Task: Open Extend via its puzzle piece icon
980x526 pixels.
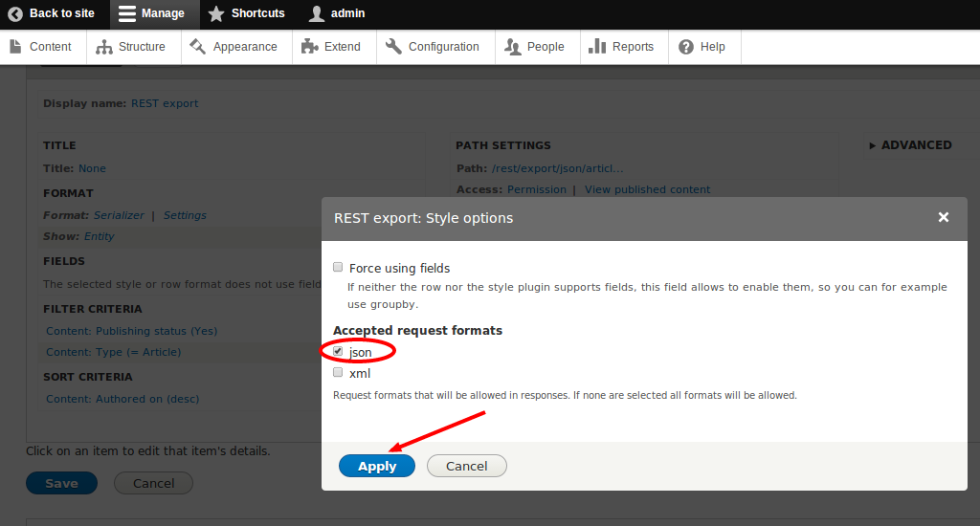Action: (309, 46)
